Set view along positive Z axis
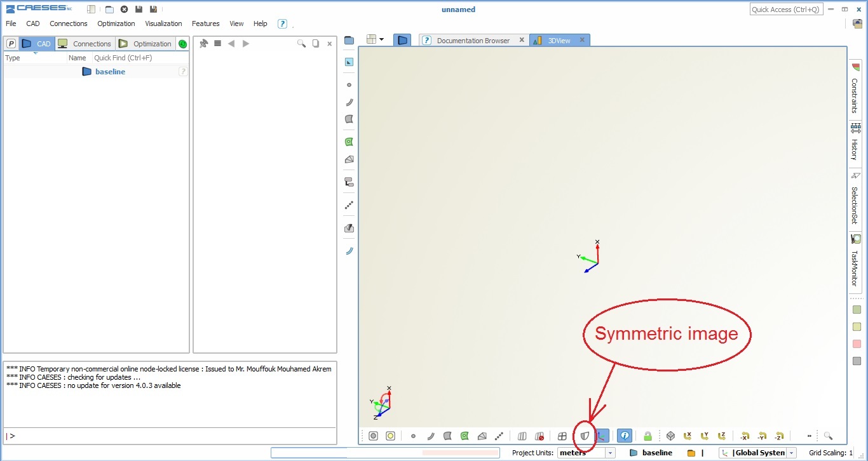Image resolution: width=868 pixels, height=461 pixels. coord(722,436)
